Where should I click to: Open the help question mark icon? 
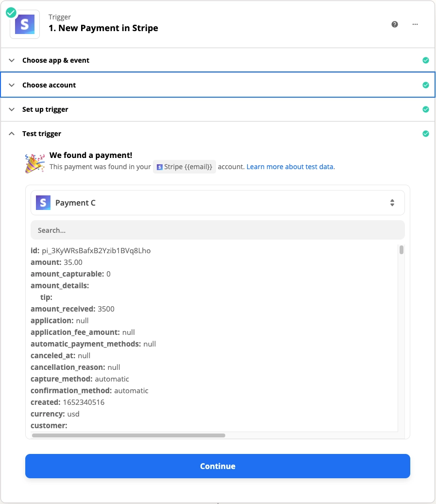click(x=395, y=24)
